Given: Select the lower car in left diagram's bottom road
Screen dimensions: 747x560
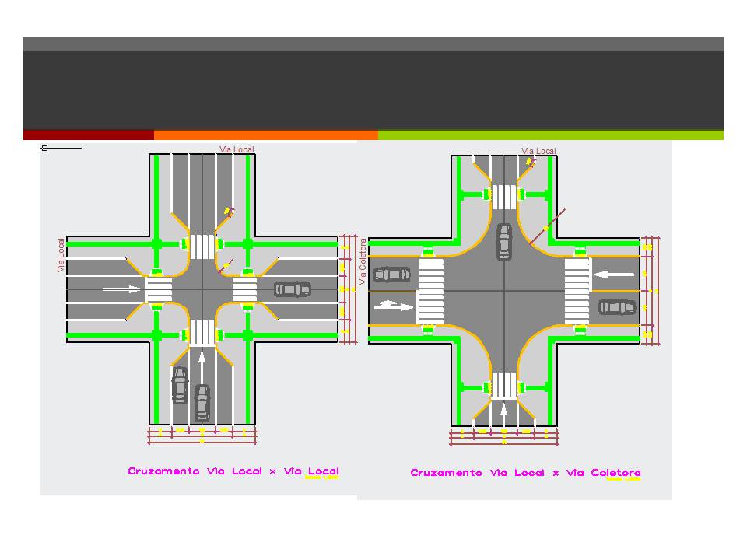Looking at the screenshot, I should pos(202,401).
